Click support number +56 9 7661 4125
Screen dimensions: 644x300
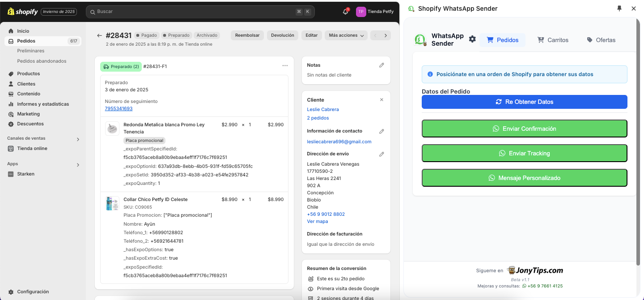[545, 286]
